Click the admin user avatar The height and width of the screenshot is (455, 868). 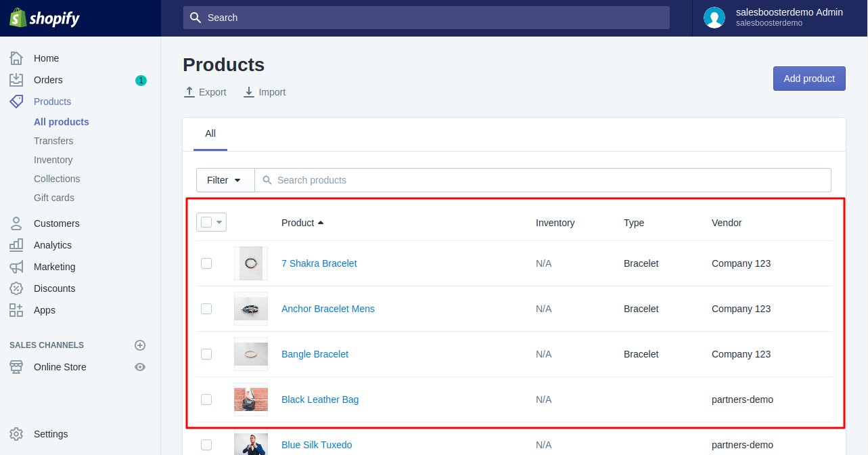(x=714, y=18)
